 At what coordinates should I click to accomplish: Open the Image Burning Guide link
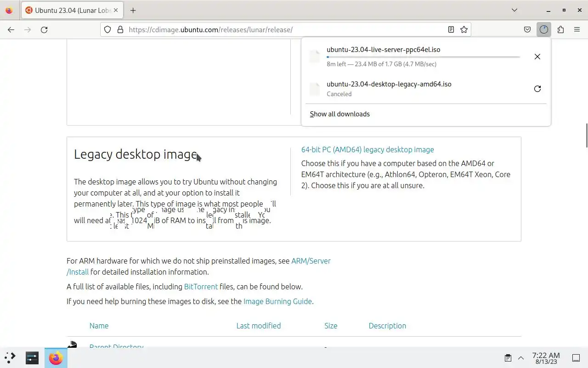click(x=277, y=301)
